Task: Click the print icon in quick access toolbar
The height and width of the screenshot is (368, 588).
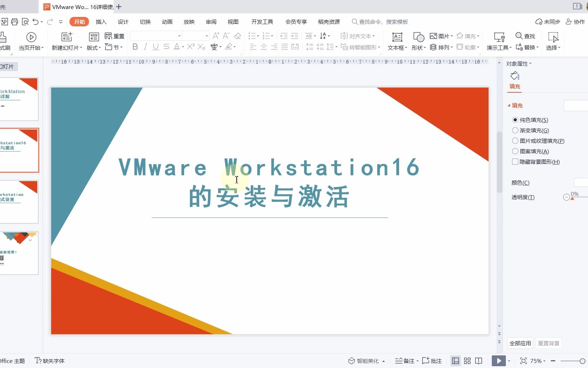Action: [x=15, y=22]
